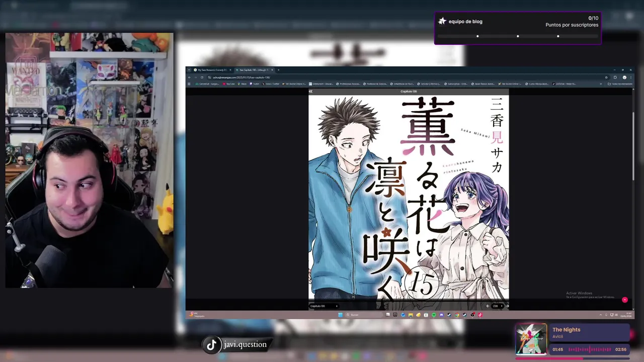Open the Todos los marcadores folder
644x362 pixels.
tap(620, 84)
